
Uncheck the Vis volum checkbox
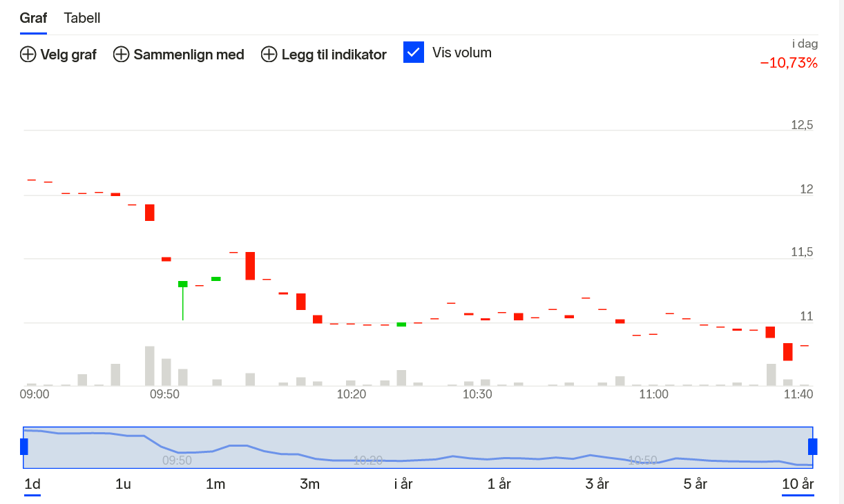(x=413, y=52)
